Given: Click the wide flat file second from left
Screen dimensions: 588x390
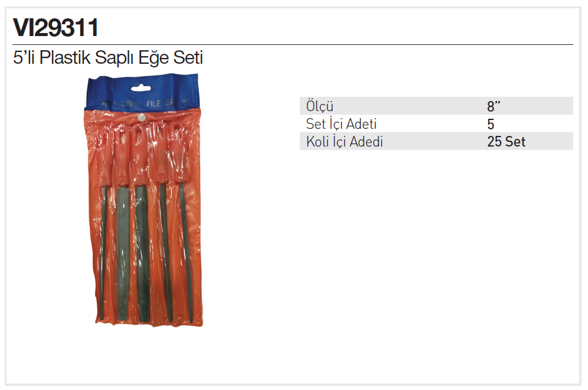Looking at the screenshot, I should [x=123, y=253].
